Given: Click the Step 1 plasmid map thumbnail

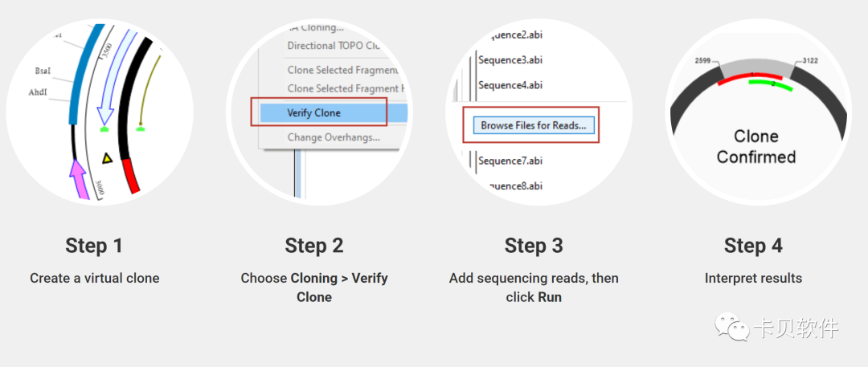Looking at the screenshot, I should click(x=100, y=112).
